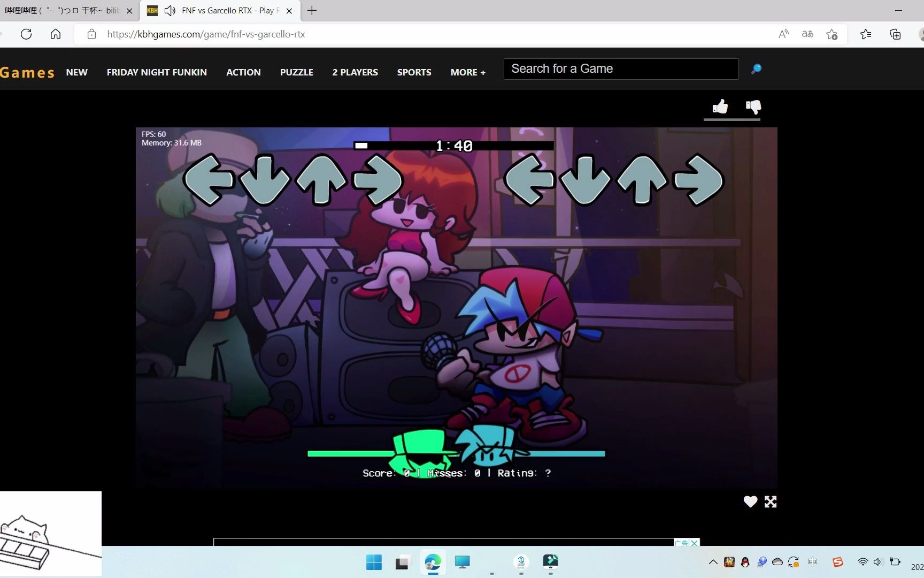Screen dimensions: 924x578
Task: Click the player's right arrow receptor
Action: (x=698, y=180)
